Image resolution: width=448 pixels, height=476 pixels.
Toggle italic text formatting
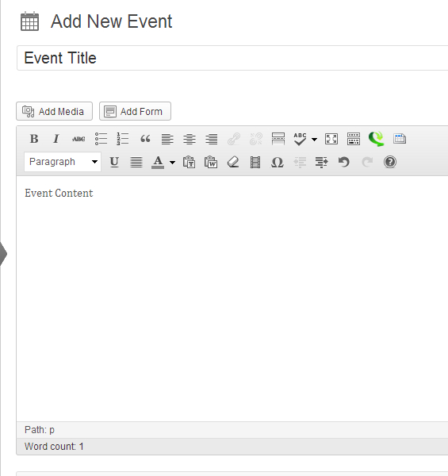tap(56, 139)
